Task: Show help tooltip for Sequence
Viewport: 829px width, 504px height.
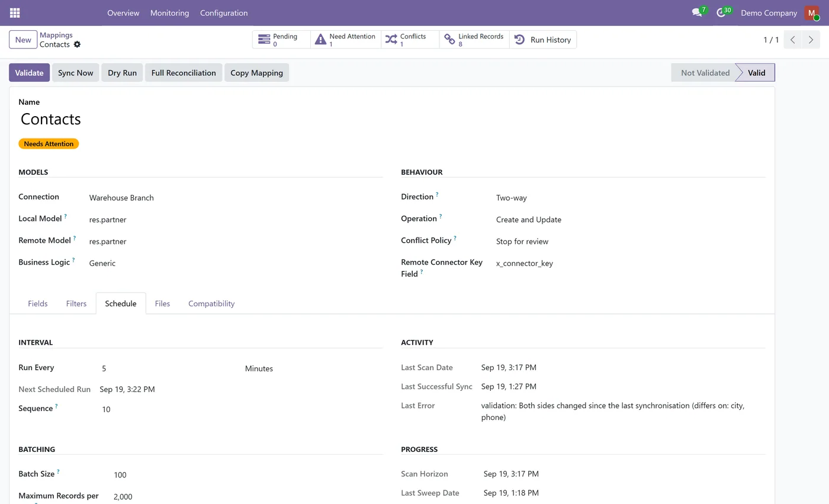Action: [56, 407]
